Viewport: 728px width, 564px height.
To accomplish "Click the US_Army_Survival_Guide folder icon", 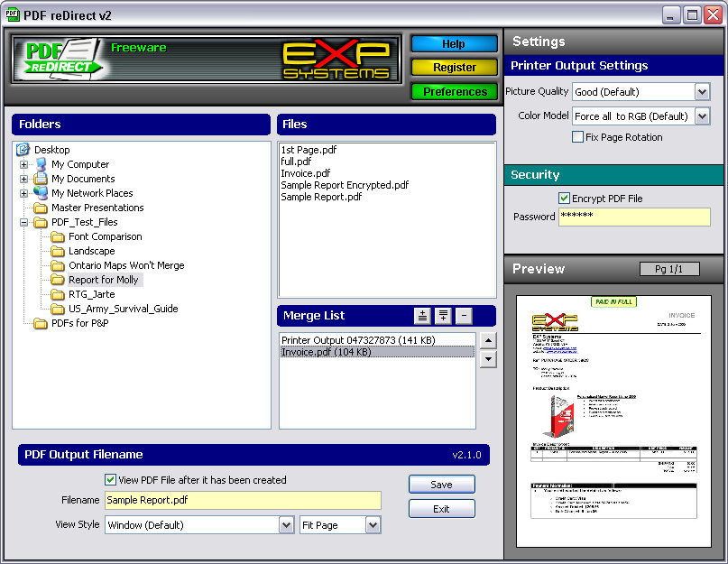I will tap(58, 309).
